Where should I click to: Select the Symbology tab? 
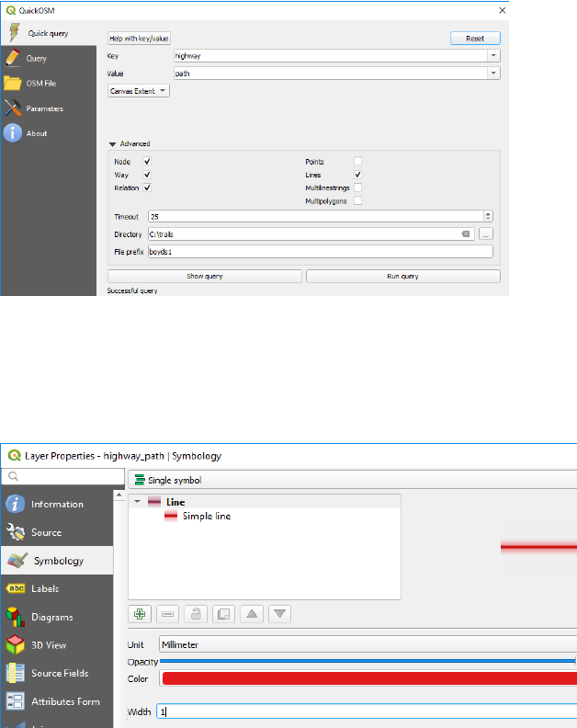point(57,561)
